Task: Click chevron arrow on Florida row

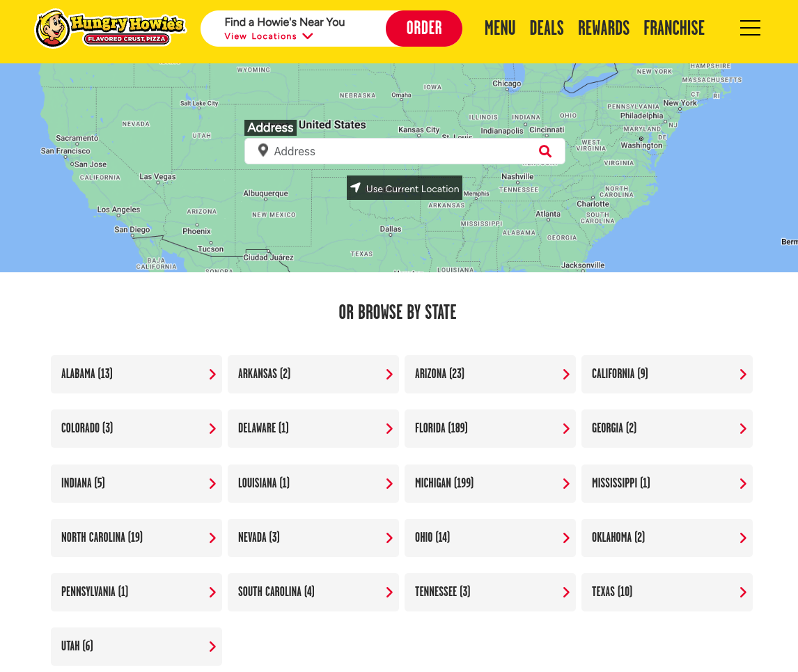Action: pos(566,429)
